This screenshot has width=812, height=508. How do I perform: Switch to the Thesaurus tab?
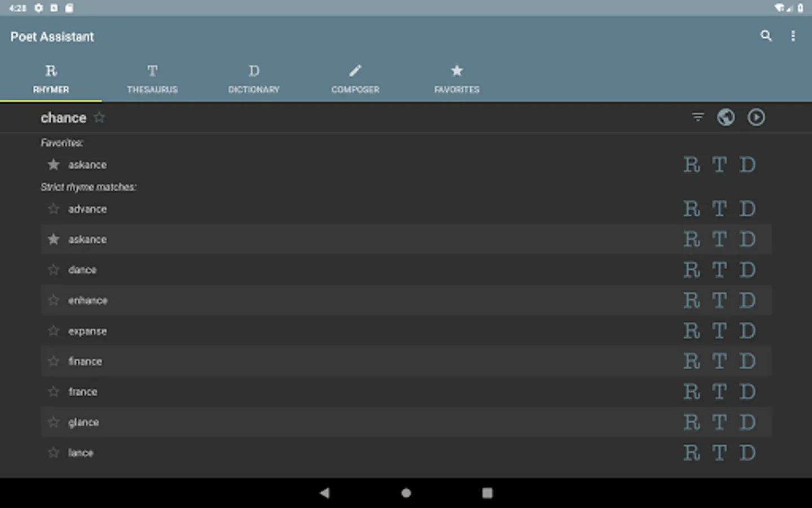click(x=152, y=78)
